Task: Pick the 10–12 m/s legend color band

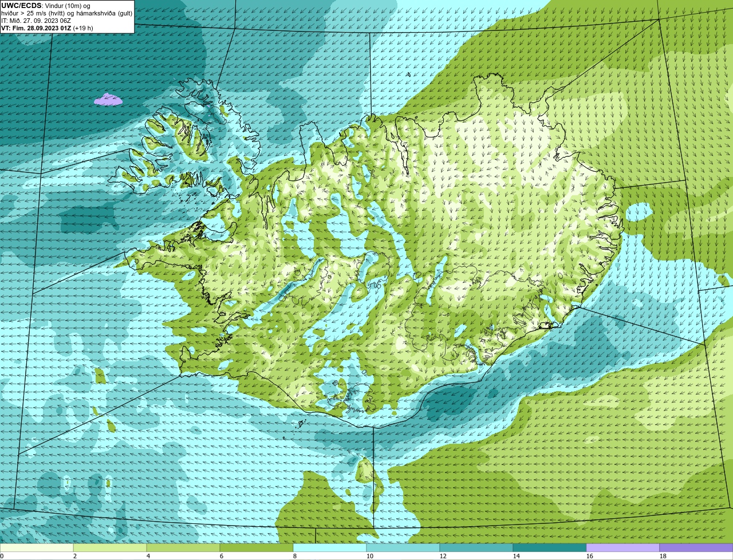Action: pyautogui.click(x=403, y=547)
